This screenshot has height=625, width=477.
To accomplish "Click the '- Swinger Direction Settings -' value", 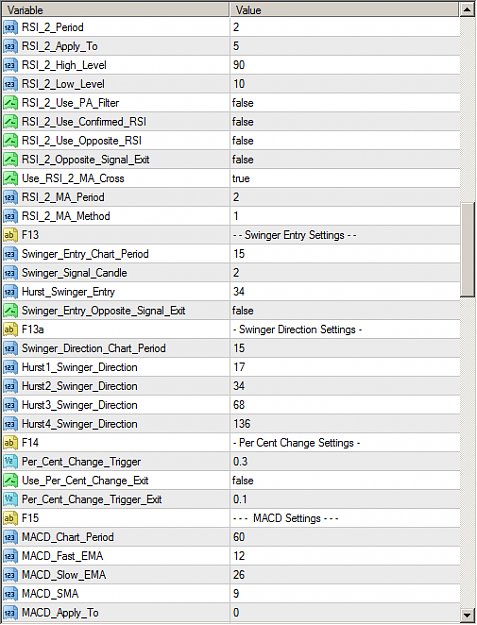I will [x=297, y=330].
